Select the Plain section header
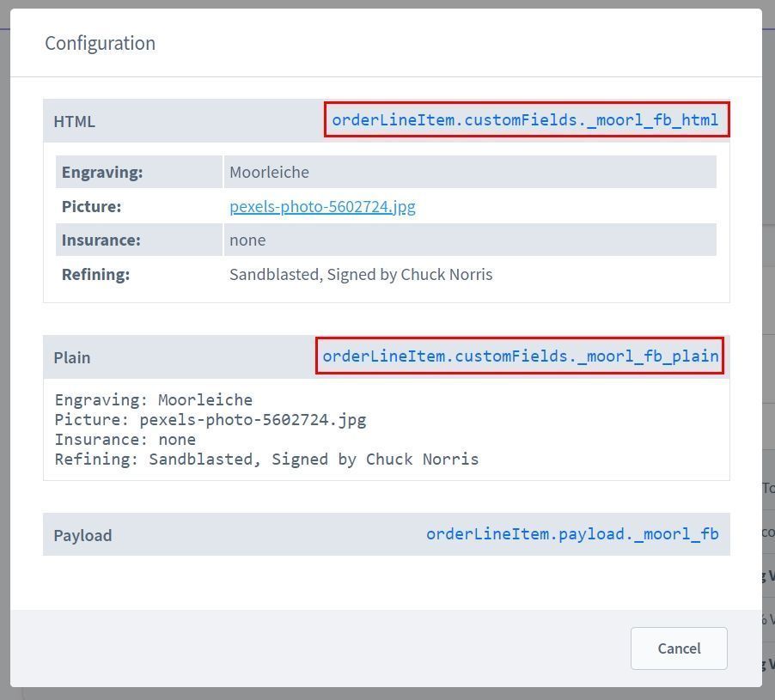This screenshot has height=700, width=775. point(72,357)
